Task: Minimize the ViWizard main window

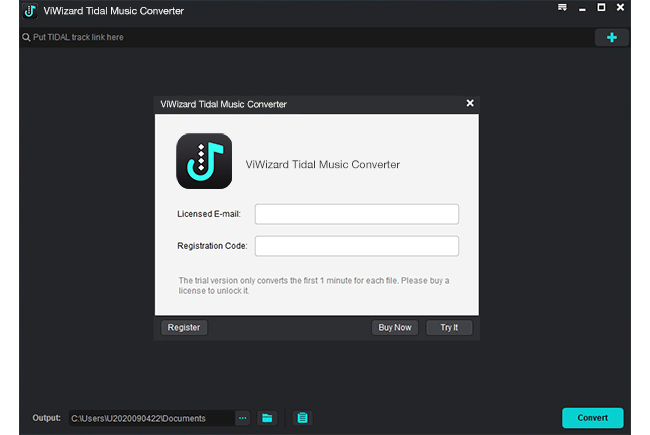Action: 582,8
